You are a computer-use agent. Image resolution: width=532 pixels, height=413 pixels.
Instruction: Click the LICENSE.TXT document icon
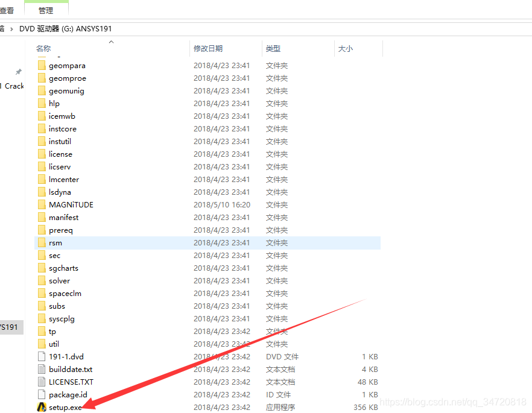pyautogui.click(x=42, y=382)
